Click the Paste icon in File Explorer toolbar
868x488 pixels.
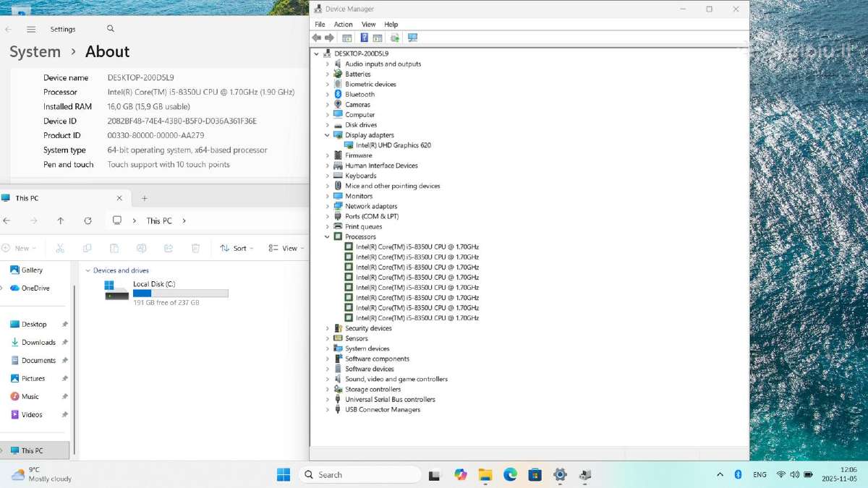(x=114, y=248)
